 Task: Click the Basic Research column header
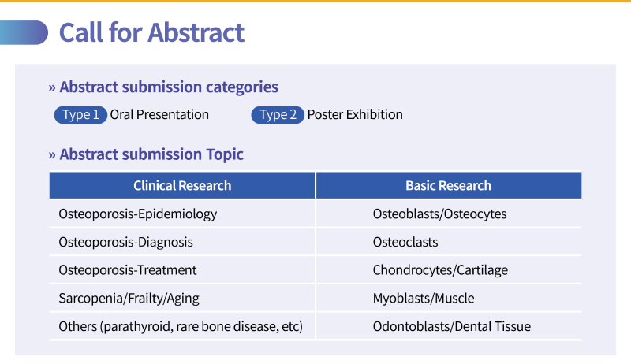click(x=448, y=186)
